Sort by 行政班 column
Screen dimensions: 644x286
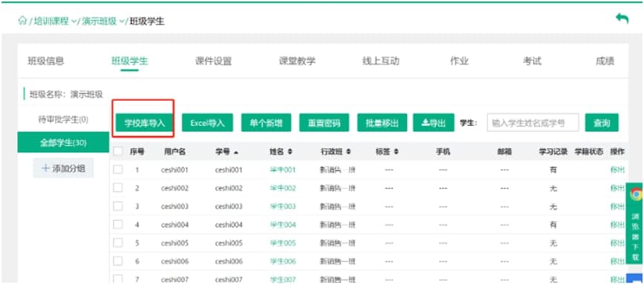click(x=348, y=152)
